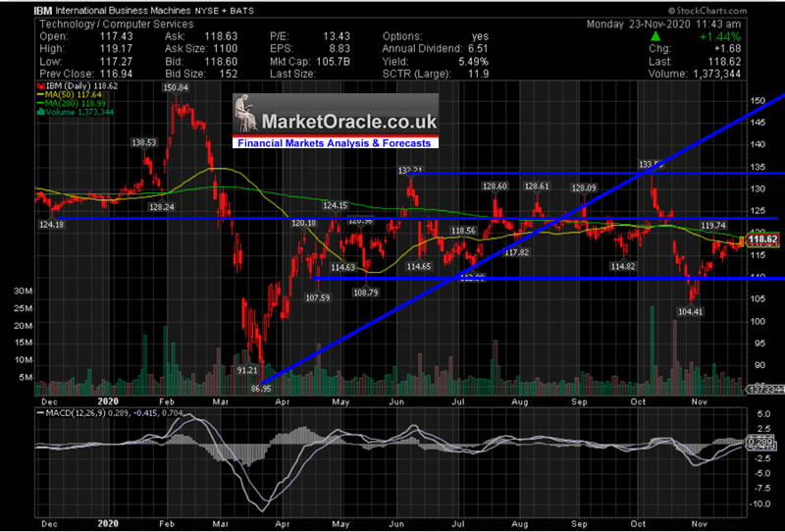The image size is (785, 532).
Task: Click the Annual Dividend value 6.51
Action: coord(478,49)
